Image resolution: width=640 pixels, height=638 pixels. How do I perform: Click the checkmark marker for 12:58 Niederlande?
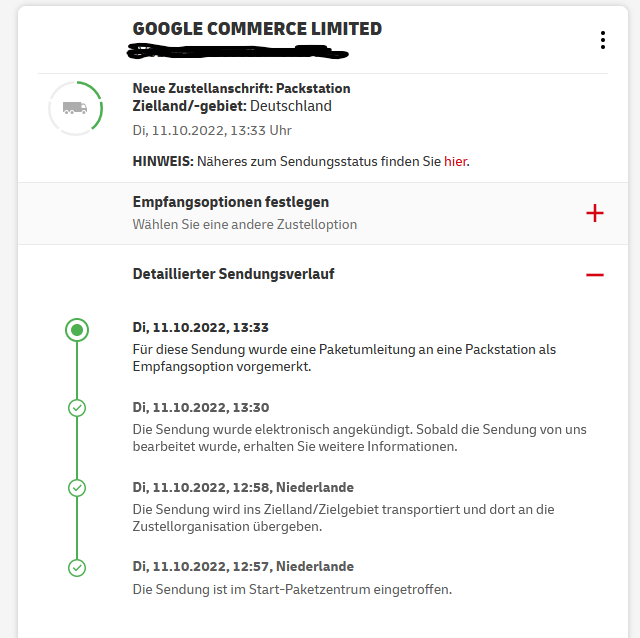(77, 488)
